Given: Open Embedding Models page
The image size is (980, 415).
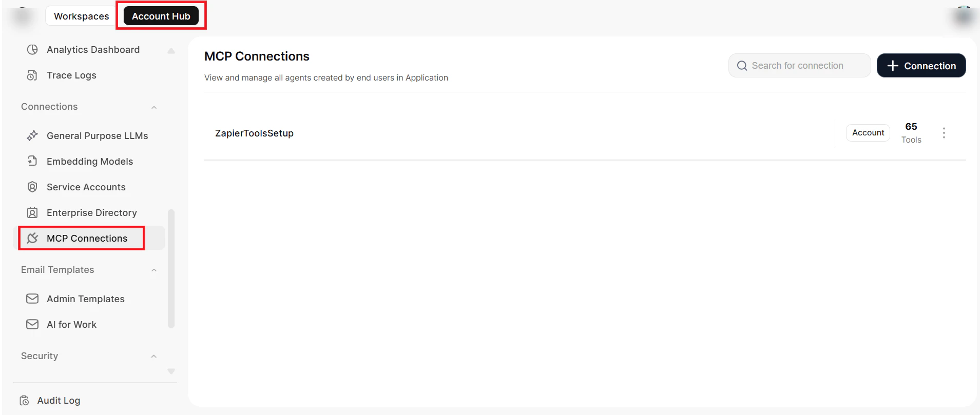Looking at the screenshot, I should point(90,161).
